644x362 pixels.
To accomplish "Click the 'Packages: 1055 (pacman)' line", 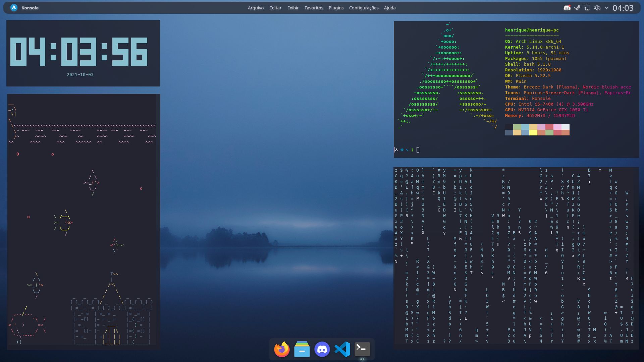I will [536, 59].
